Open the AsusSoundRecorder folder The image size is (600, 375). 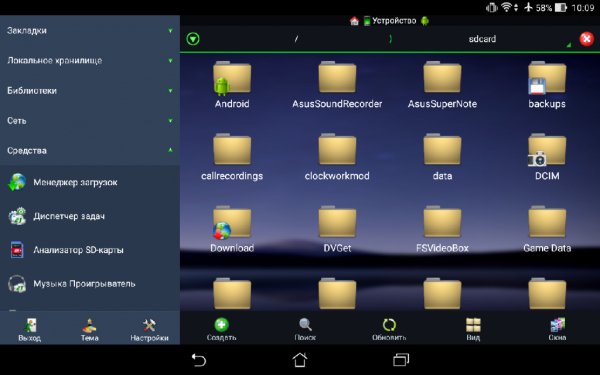pos(337,85)
